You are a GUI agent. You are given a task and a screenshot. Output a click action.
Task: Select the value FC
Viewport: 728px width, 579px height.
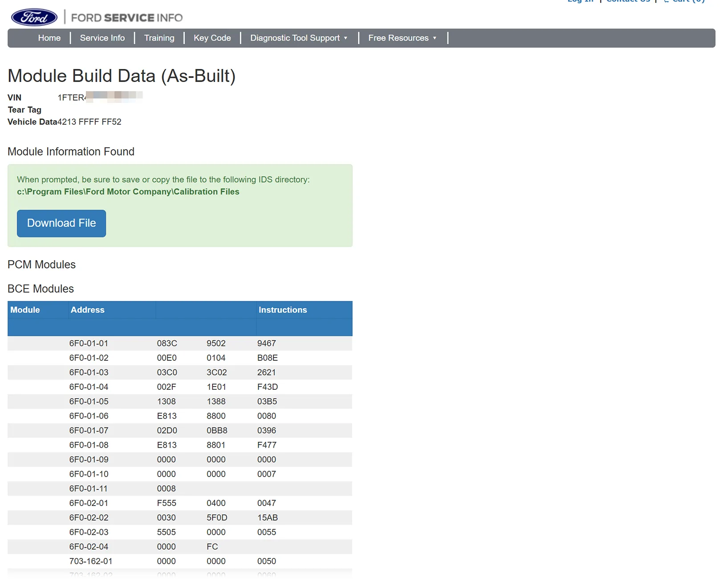coord(212,546)
